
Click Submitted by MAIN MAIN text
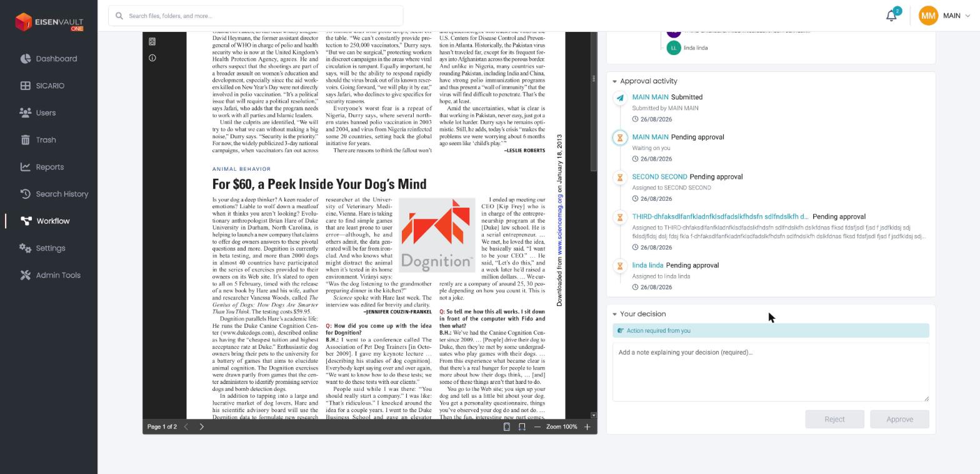[665, 108]
